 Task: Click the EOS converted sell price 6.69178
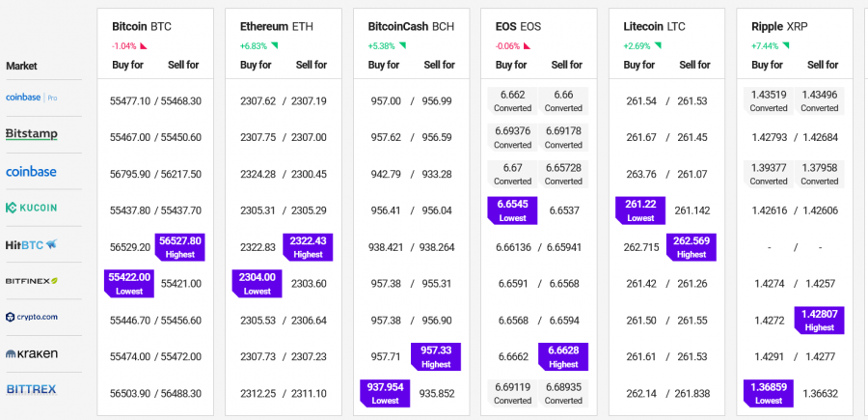(x=563, y=137)
